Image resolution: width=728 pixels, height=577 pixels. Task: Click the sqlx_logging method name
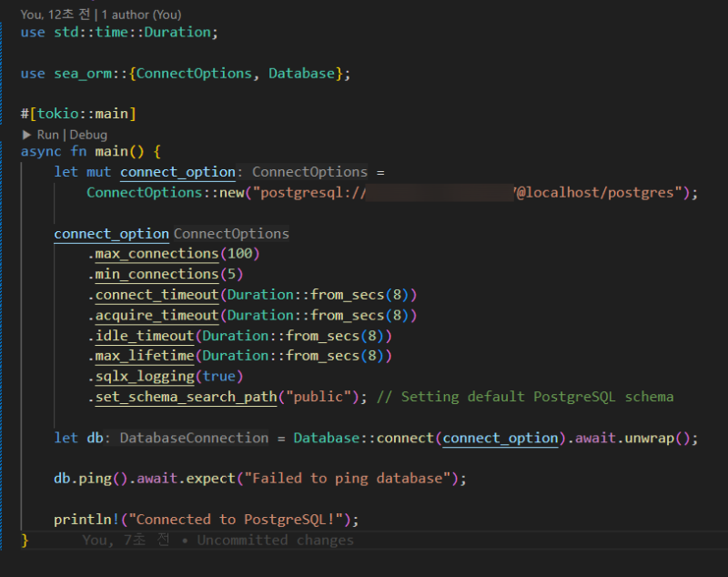pos(144,376)
